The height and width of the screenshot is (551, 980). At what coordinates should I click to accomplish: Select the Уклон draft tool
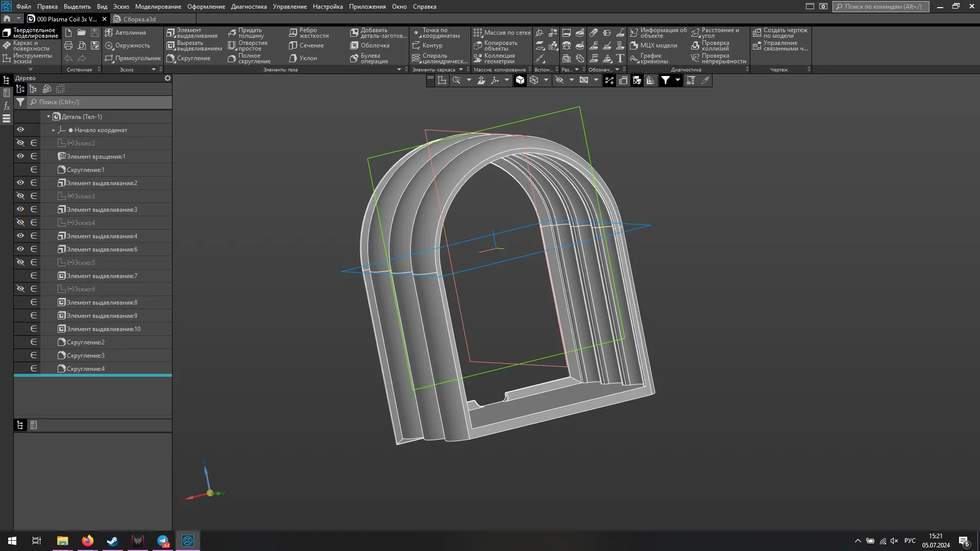(x=303, y=58)
